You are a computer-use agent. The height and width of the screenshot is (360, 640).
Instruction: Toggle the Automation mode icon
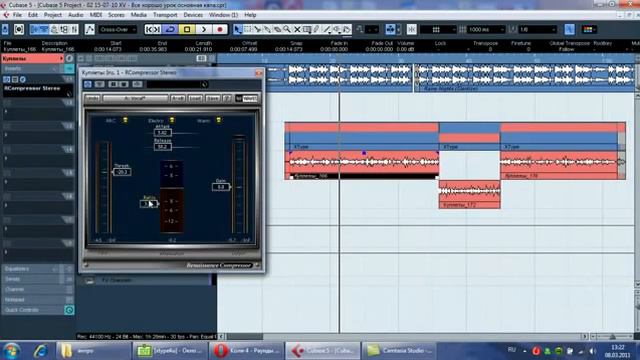[89, 29]
